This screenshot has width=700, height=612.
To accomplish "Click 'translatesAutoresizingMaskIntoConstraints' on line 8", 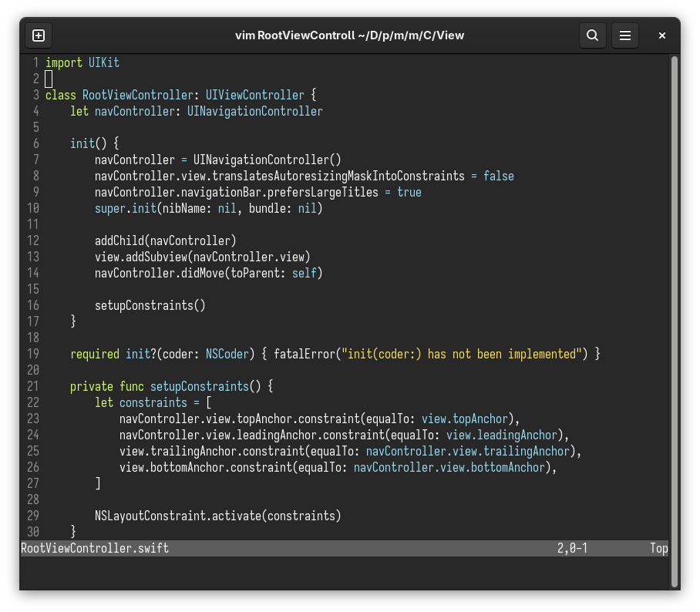I will [x=338, y=176].
